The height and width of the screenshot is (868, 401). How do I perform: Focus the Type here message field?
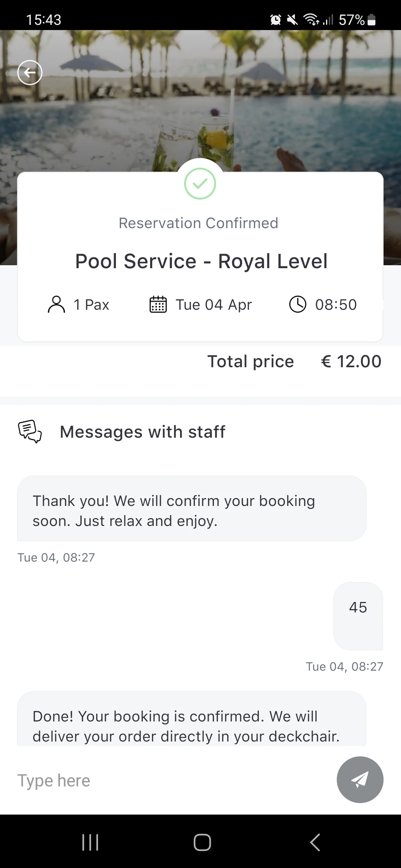pyautogui.click(x=175, y=780)
